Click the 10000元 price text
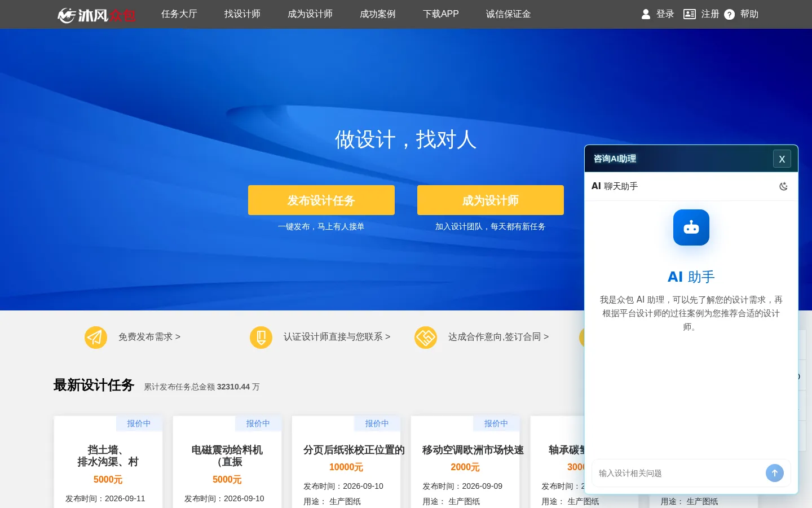The width and height of the screenshot is (812, 508). pos(346,467)
